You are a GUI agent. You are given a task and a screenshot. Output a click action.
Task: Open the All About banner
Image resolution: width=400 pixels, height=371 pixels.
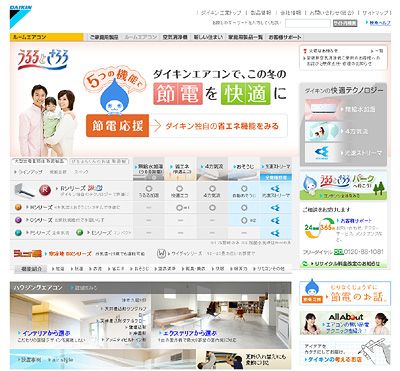coord(345,323)
